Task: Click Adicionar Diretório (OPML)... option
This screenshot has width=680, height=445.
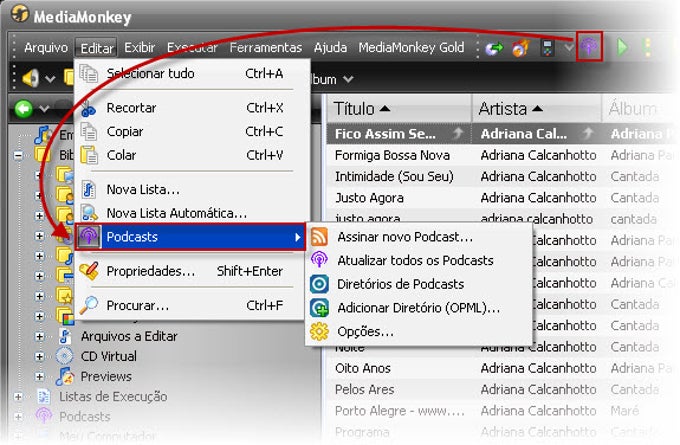Action: coord(418,308)
